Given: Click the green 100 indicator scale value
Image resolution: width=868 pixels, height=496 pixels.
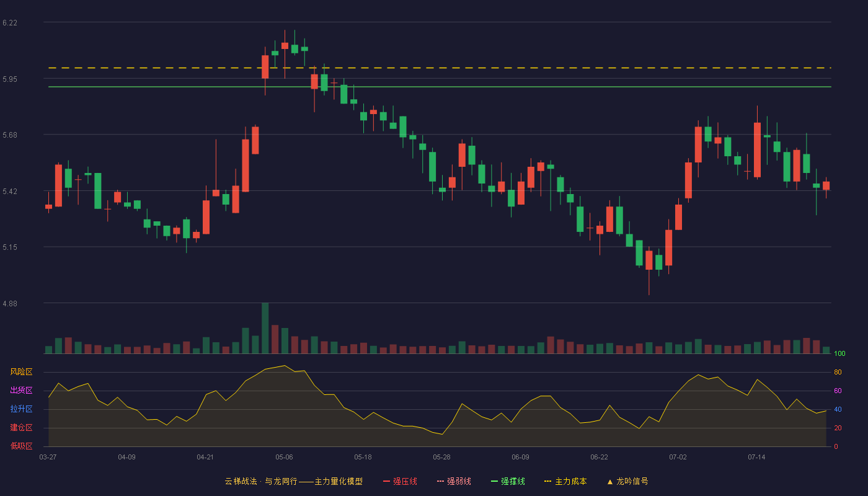Looking at the screenshot, I should pos(839,354).
